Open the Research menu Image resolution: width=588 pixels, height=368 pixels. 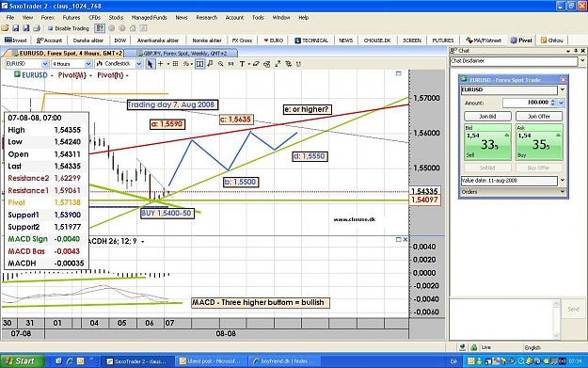point(207,18)
